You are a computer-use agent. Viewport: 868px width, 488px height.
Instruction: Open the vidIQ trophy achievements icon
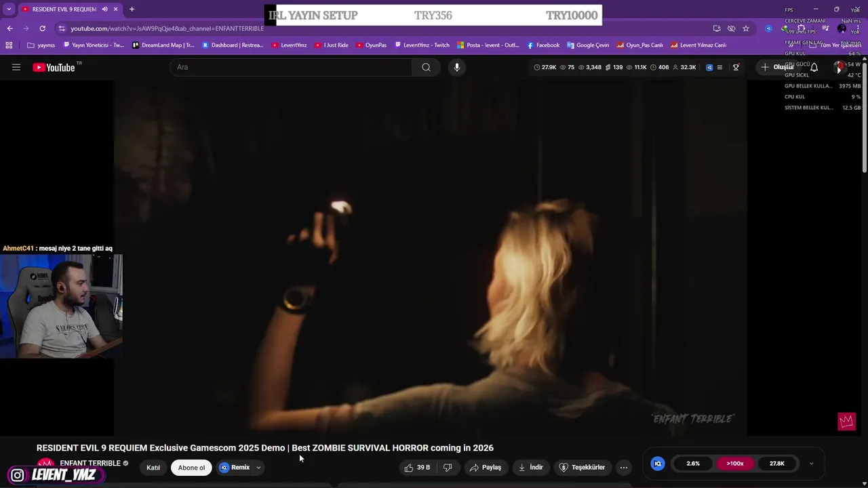point(736,67)
